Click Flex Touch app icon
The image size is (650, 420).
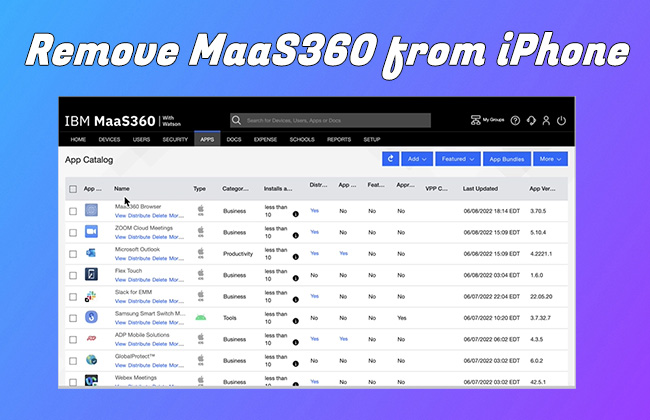(91, 274)
